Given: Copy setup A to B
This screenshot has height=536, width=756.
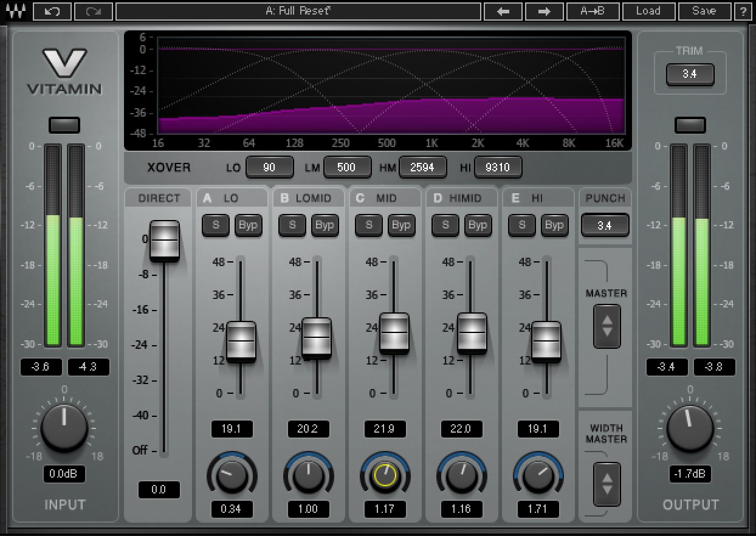Looking at the screenshot, I should [x=593, y=11].
